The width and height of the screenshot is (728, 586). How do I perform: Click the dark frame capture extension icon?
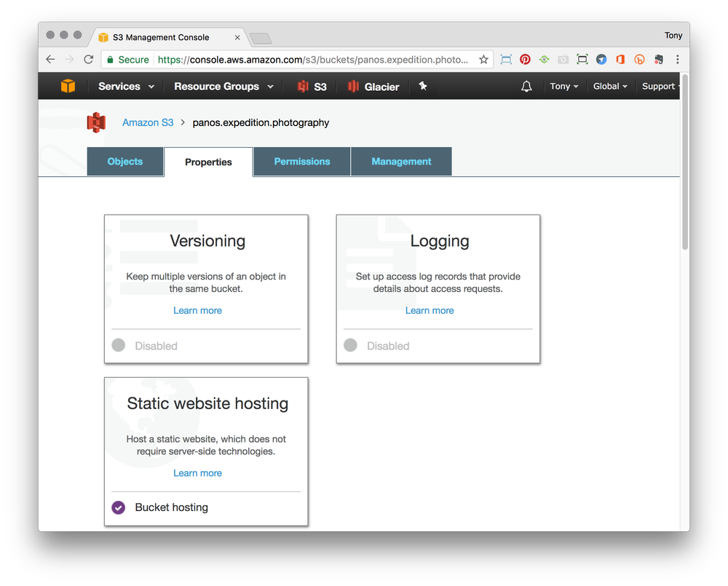582,60
